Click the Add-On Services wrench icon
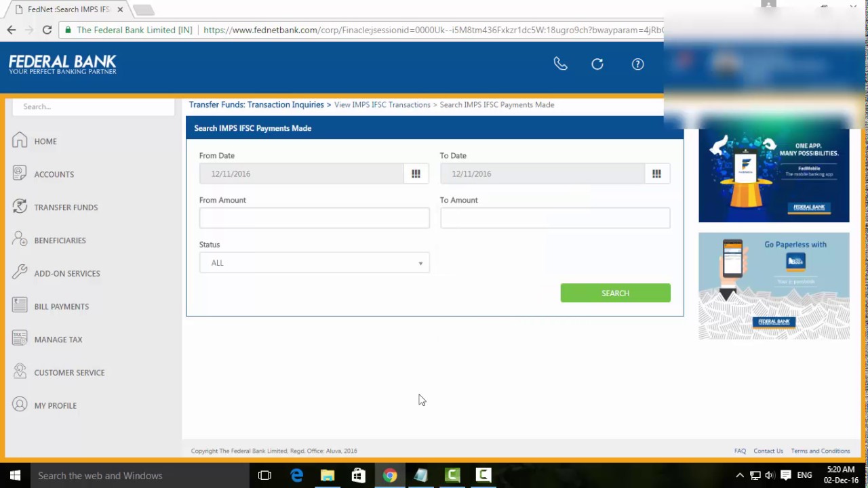This screenshot has width=868, height=488. pos(20,272)
